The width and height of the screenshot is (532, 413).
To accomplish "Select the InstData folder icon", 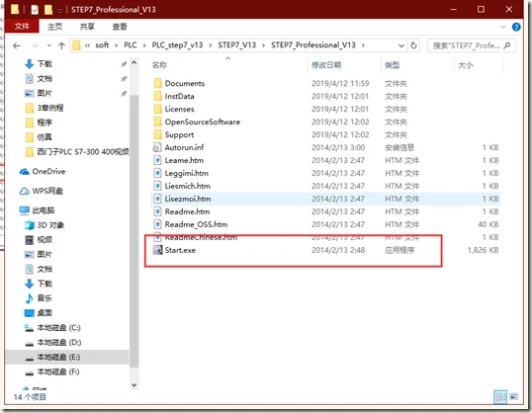I will (x=157, y=96).
